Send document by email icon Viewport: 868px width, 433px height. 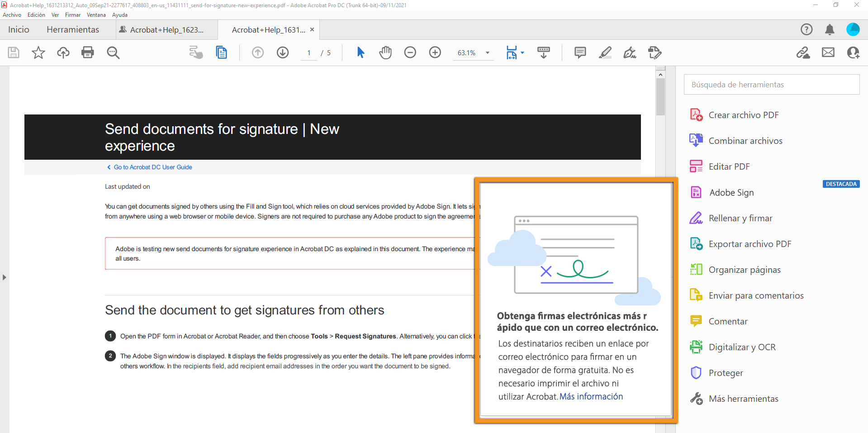[x=828, y=52]
